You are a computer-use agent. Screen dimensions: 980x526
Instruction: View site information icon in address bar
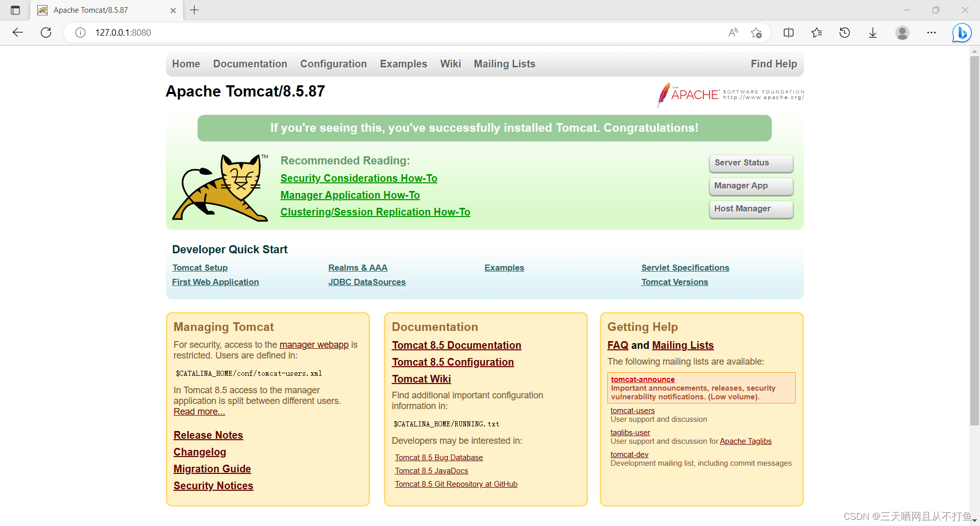80,33
